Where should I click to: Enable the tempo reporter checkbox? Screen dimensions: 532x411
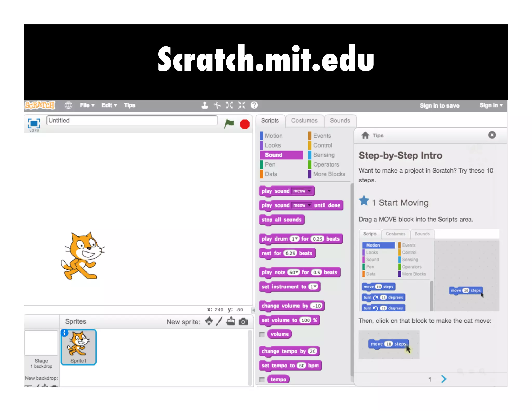tap(262, 380)
